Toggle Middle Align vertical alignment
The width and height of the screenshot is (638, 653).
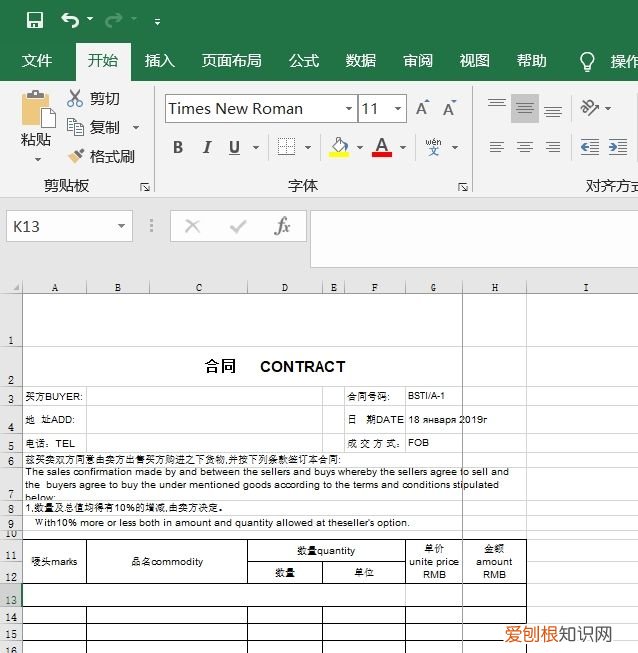(525, 108)
